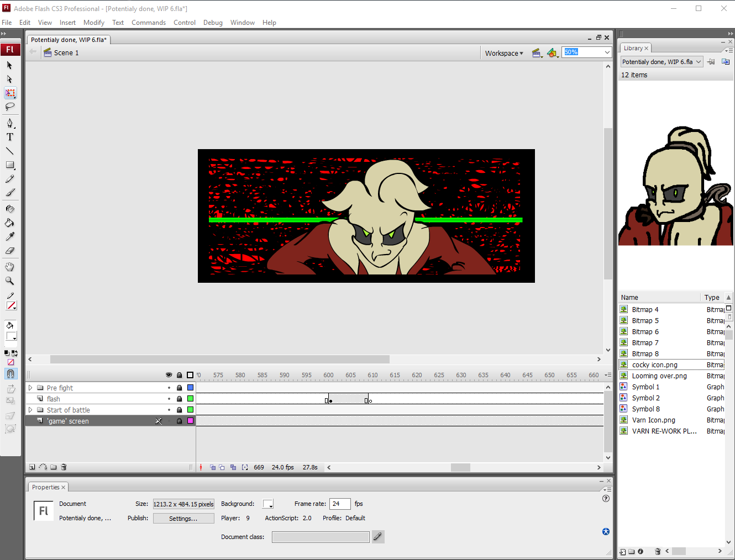Click the Swap Colors icon
Screen dimensions: 735x560
click(14, 353)
